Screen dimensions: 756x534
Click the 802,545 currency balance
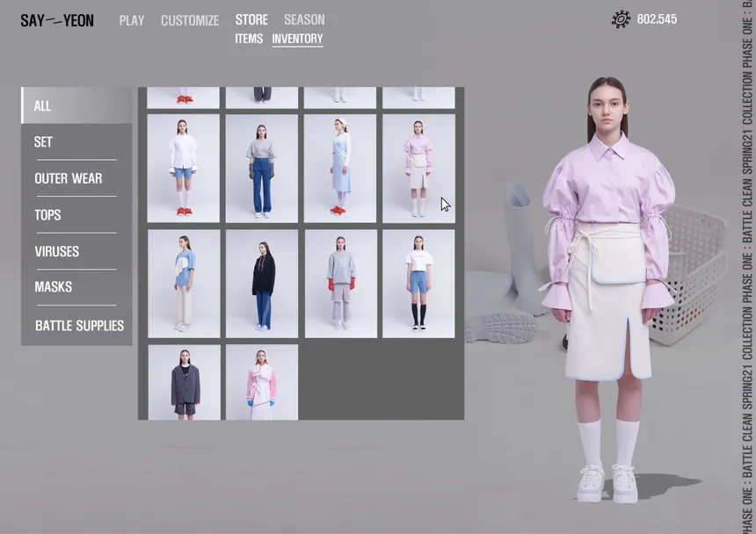[x=657, y=19]
